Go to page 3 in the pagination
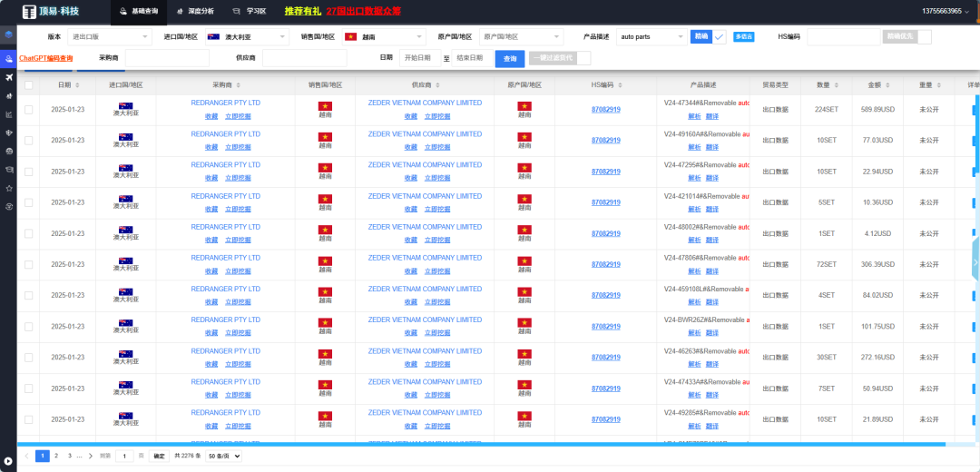The height and width of the screenshot is (472, 980). pyautogui.click(x=70, y=457)
